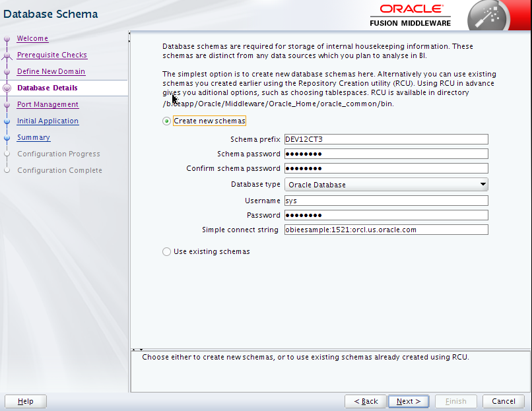This screenshot has height=411, width=532.
Task: Go to the Welcome step link
Action: pyautogui.click(x=32, y=38)
